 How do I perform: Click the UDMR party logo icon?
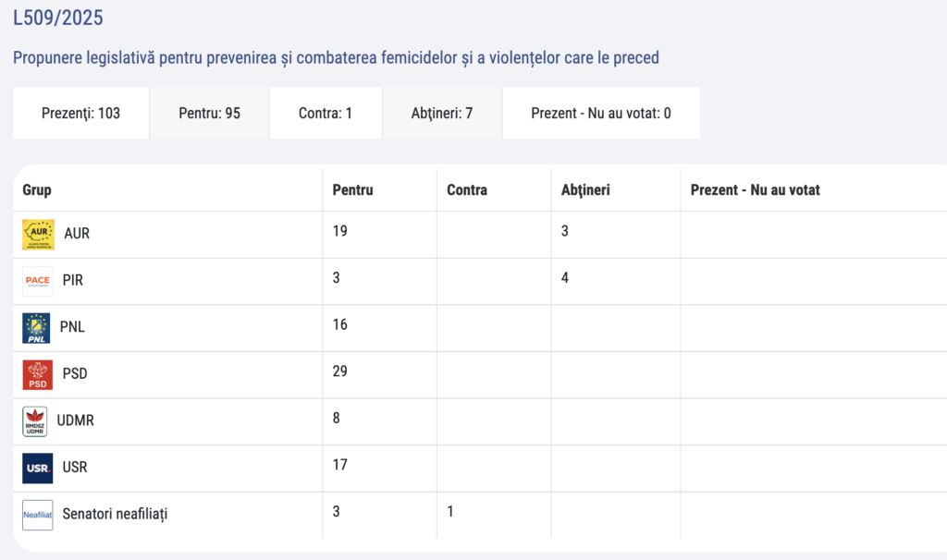[x=35, y=421]
